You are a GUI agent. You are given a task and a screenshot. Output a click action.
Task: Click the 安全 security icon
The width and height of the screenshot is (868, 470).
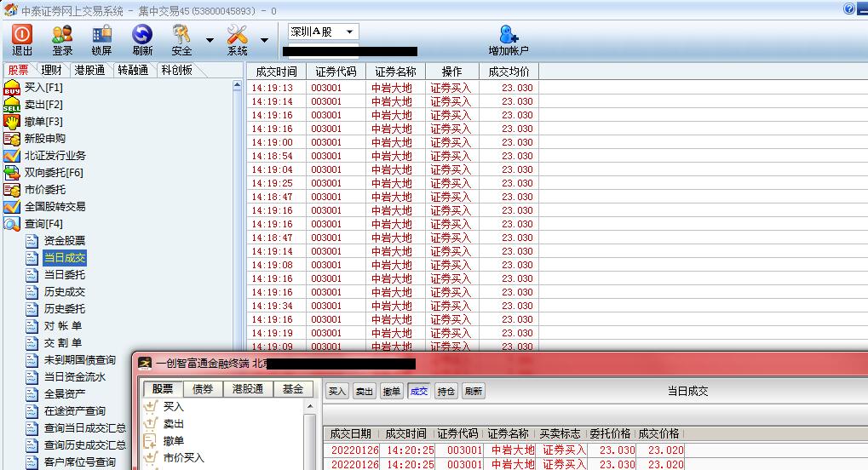click(x=181, y=40)
